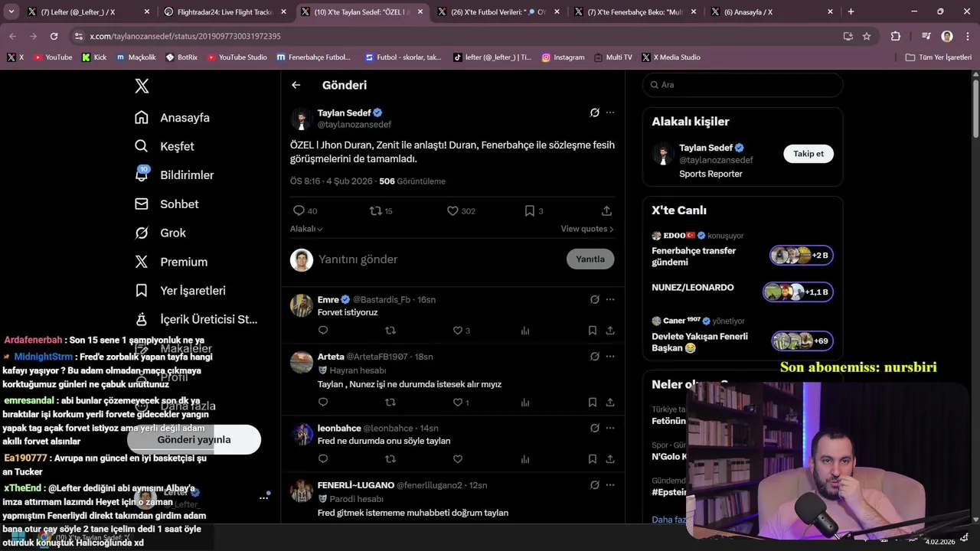Click Takip et for Taylan Sedef
This screenshot has height=551, width=980.
tap(808, 154)
